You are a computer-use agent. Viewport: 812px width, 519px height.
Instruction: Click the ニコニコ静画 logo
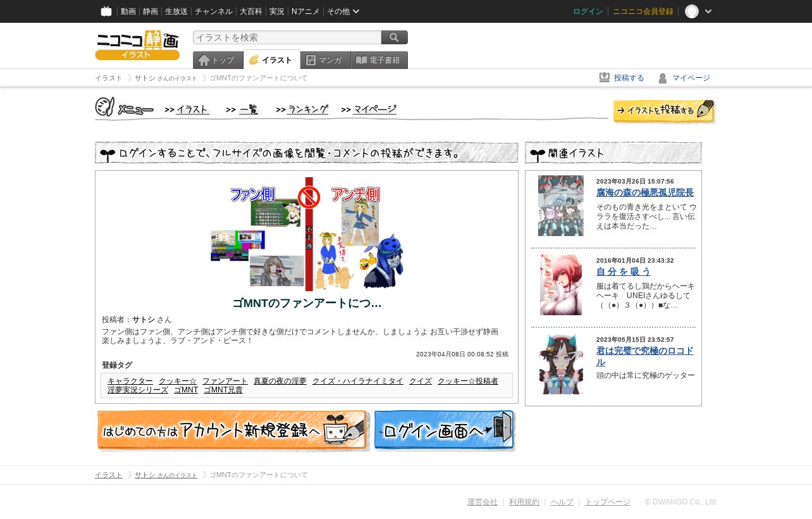click(137, 45)
